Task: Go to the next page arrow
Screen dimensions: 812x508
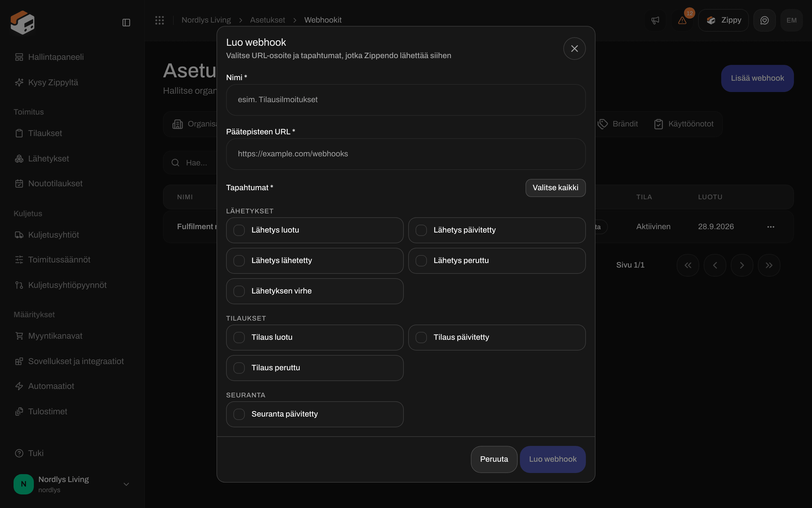Action: 742,265
